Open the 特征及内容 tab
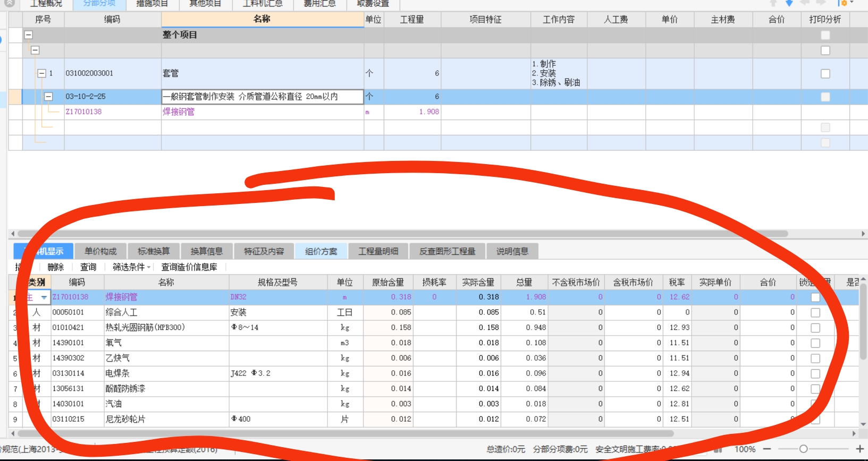Screen dimensions: 868x461 coord(264,251)
